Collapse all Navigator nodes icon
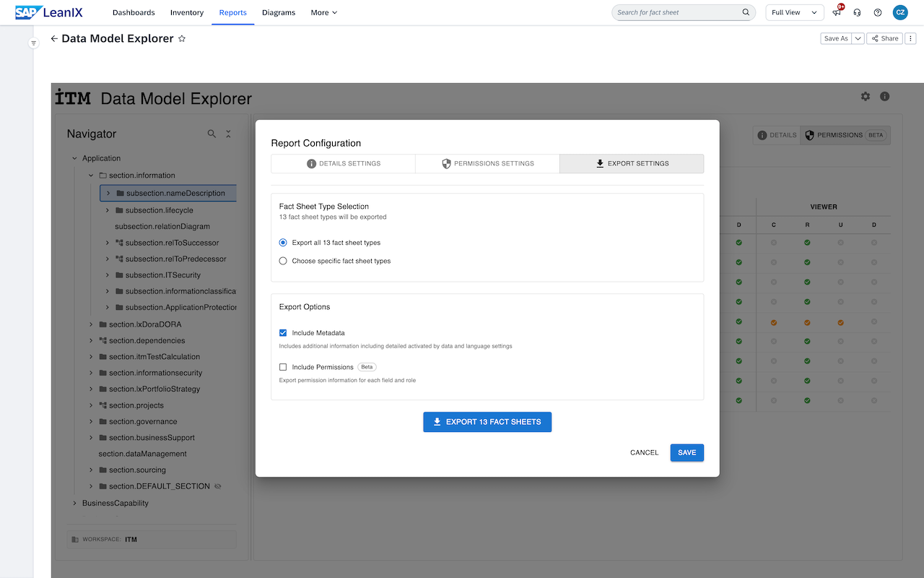The image size is (924, 578). [228, 134]
